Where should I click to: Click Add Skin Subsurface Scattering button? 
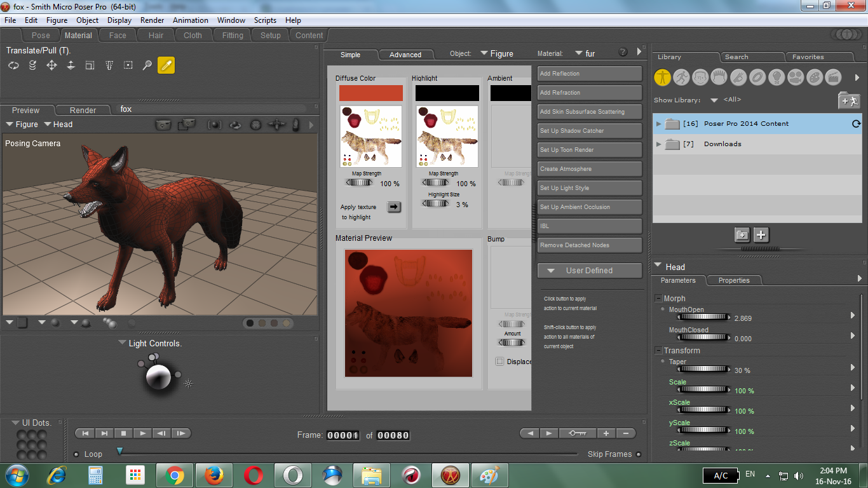[590, 112]
